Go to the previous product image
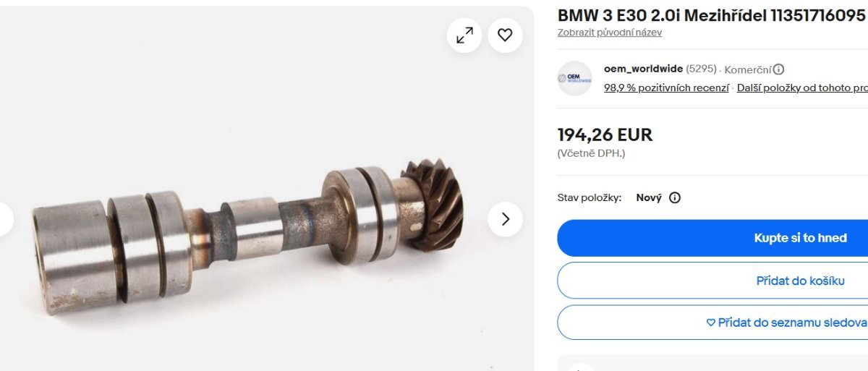This screenshot has width=868, height=371. pyautogui.click(x=4, y=219)
